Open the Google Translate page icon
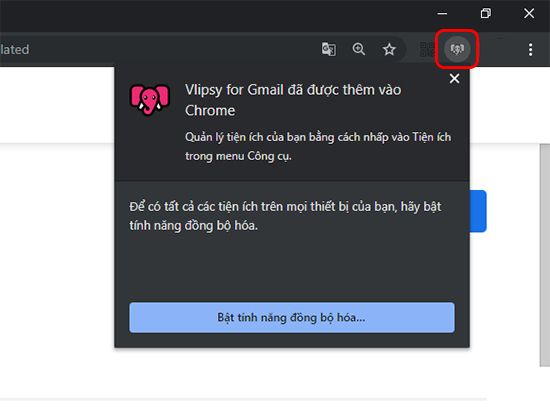Screen dimensions: 550x413 pos(329,49)
